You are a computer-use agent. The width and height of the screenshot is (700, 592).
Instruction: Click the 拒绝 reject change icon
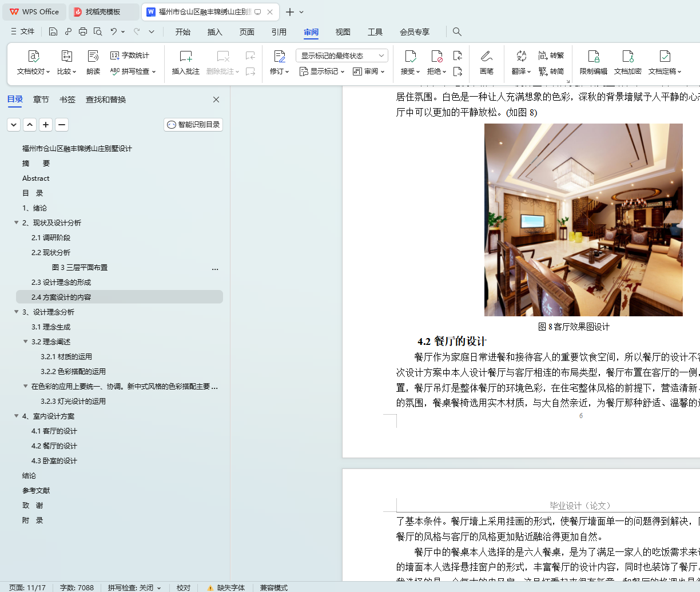436,56
